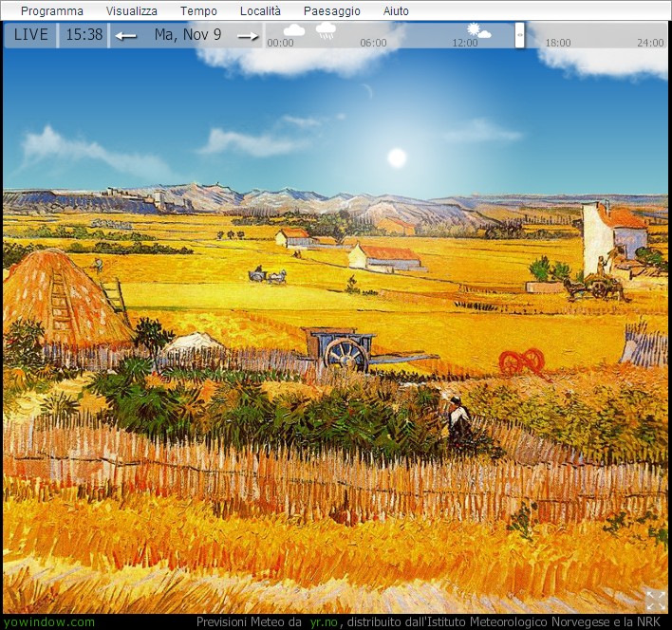Open the Visualizza menu
The width and height of the screenshot is (672, 630).
pos(132,10)
